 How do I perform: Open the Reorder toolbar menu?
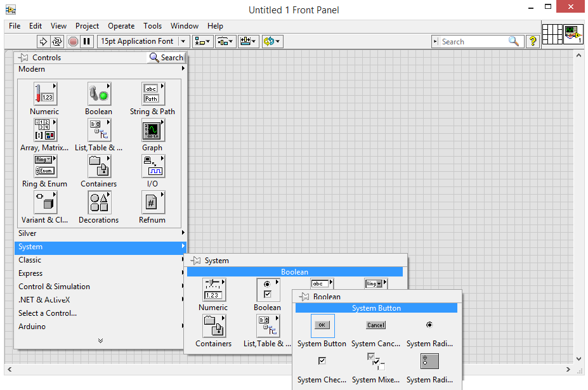[x=272, y=41]
